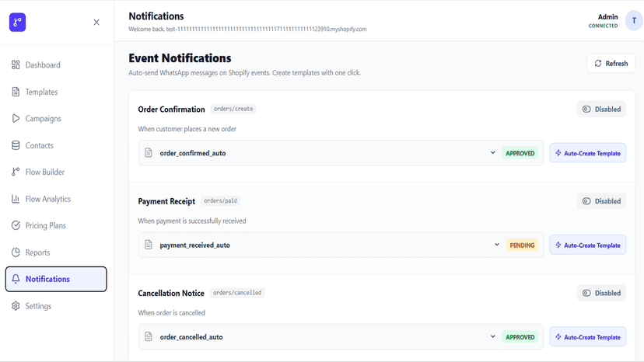This screenshot has width=644, height=362.
Task: Click the APPROVED badge on order_cancelled_auto
Action: 520,337
